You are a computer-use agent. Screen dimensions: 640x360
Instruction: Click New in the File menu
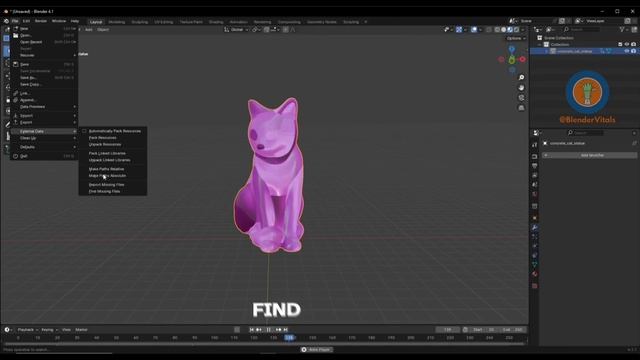point(44,29)
